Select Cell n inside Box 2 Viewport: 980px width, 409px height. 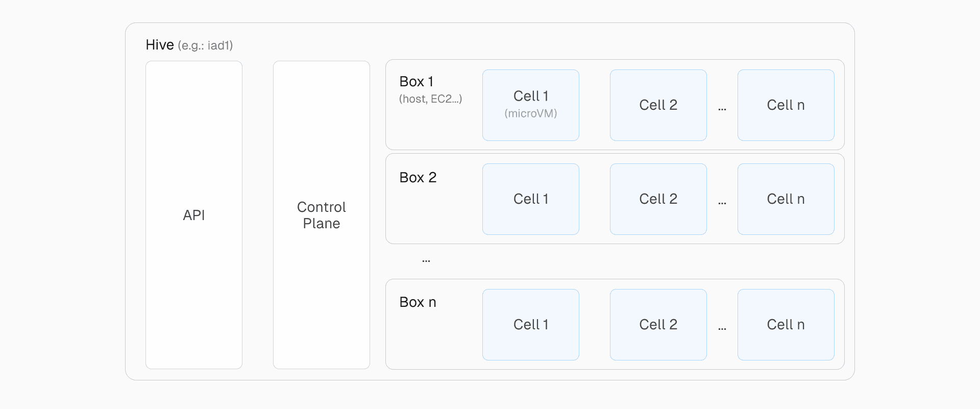[x=786, y=199]
